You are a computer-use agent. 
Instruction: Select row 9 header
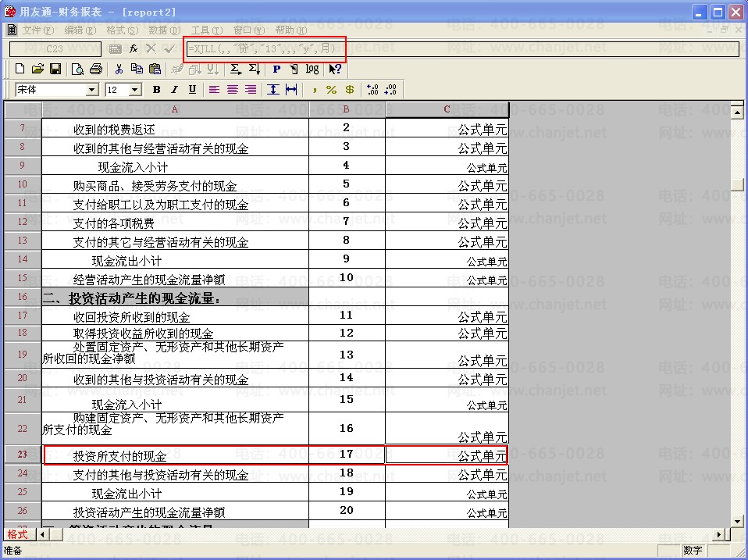(23, 166)
